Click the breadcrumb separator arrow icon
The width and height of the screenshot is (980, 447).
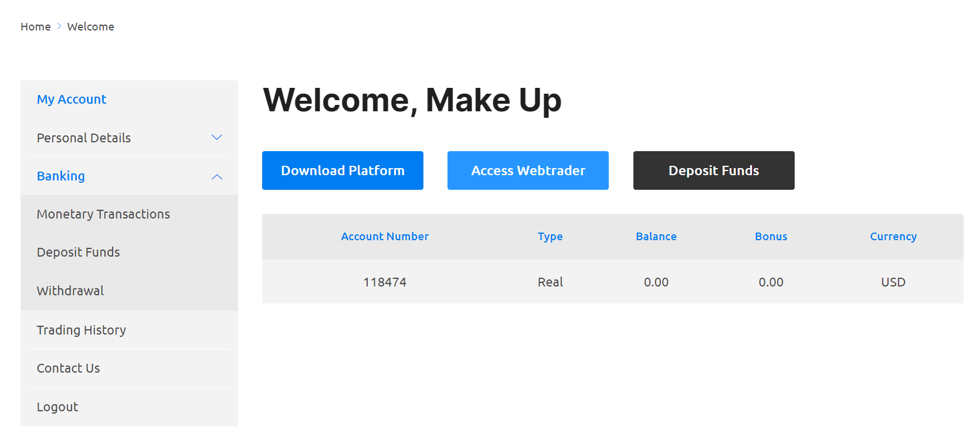click(x=59, y=26)
